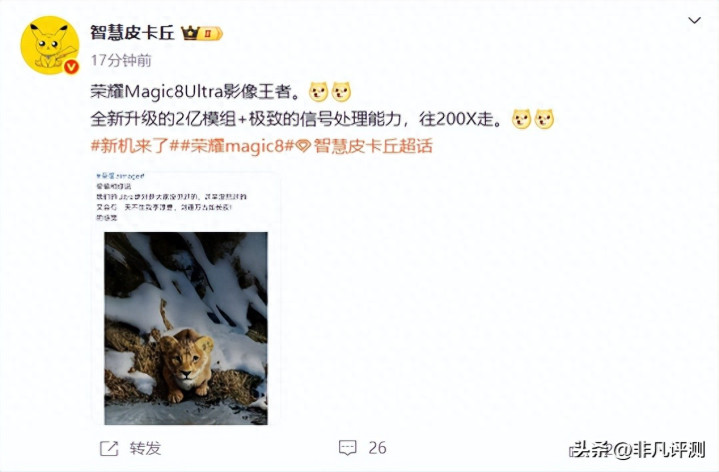Click the orange verified badge on avatar
This screenshot has width=719, height=472.
[71, 67]
